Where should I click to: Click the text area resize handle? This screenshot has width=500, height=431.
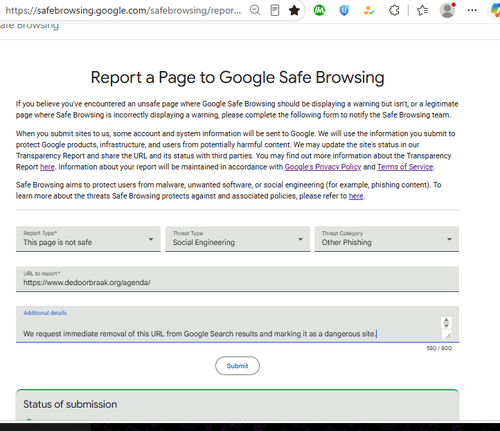(x=448, y=336)
